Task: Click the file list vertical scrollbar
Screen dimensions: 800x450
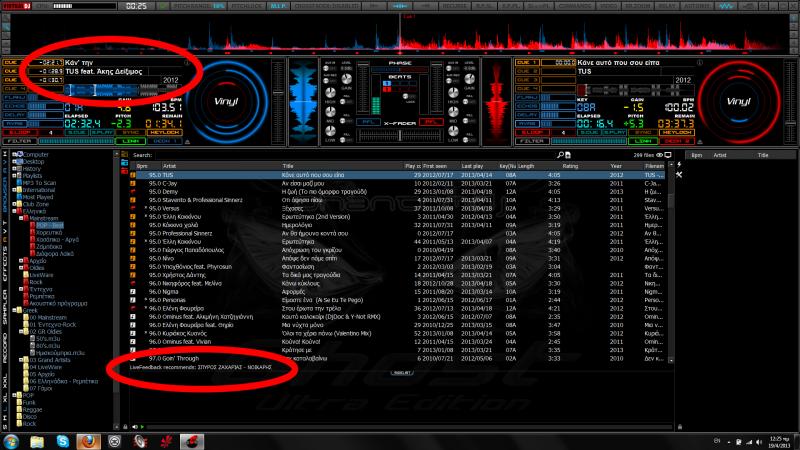Action: tap(671, 263)
